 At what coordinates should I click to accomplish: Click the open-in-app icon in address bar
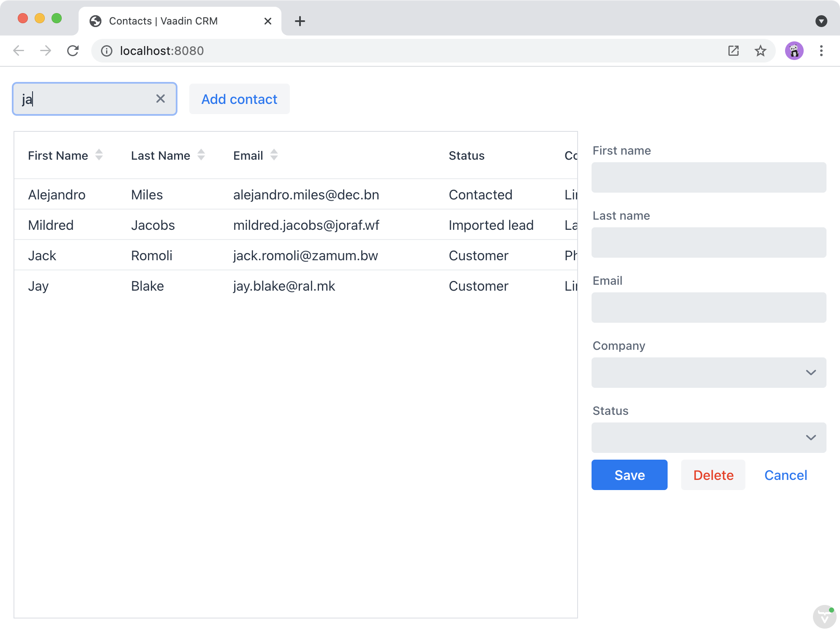coord(733,51)
